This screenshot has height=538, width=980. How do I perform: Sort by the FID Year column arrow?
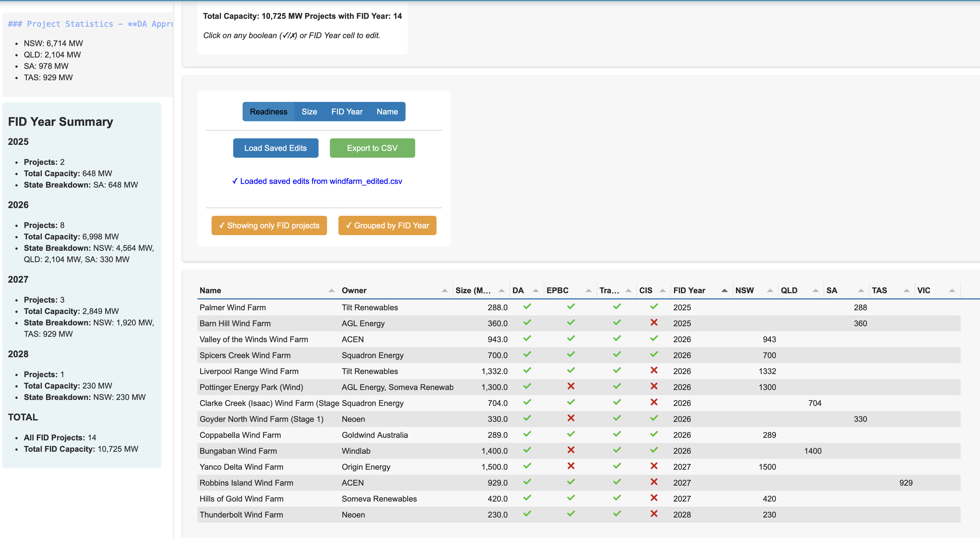724,291
